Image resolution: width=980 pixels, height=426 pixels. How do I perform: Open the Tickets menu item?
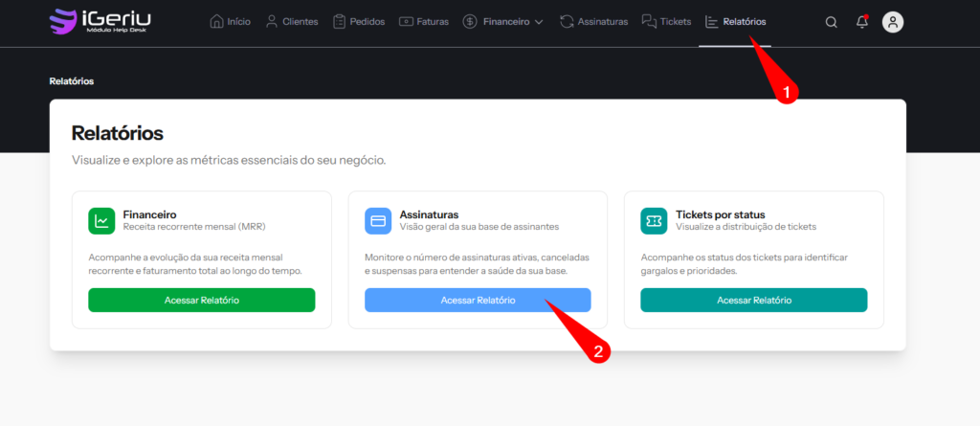667,21
